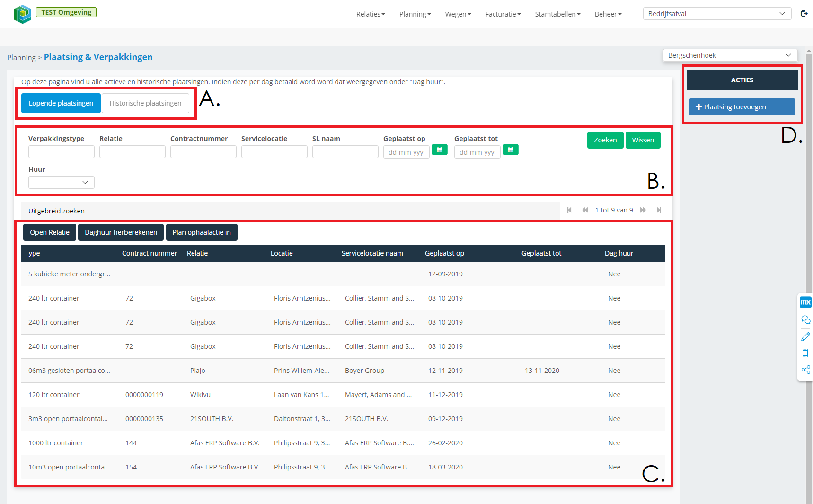Open the Geplaatst op calendar picker
The image size is (813, 504).
(x=440, y=150)
